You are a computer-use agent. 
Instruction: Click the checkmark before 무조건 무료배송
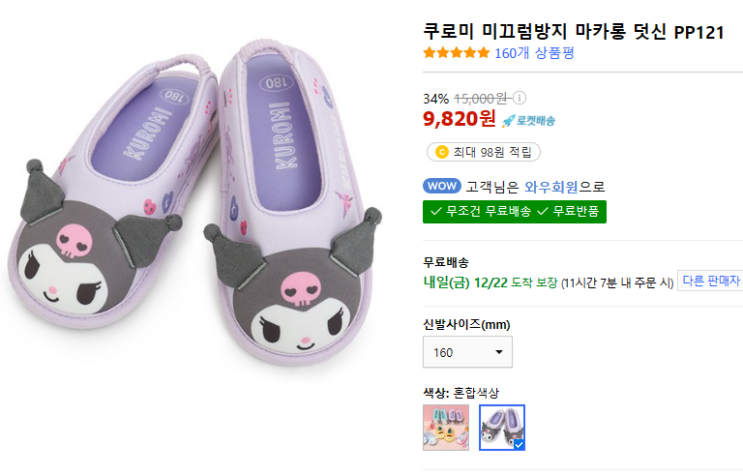436,212
